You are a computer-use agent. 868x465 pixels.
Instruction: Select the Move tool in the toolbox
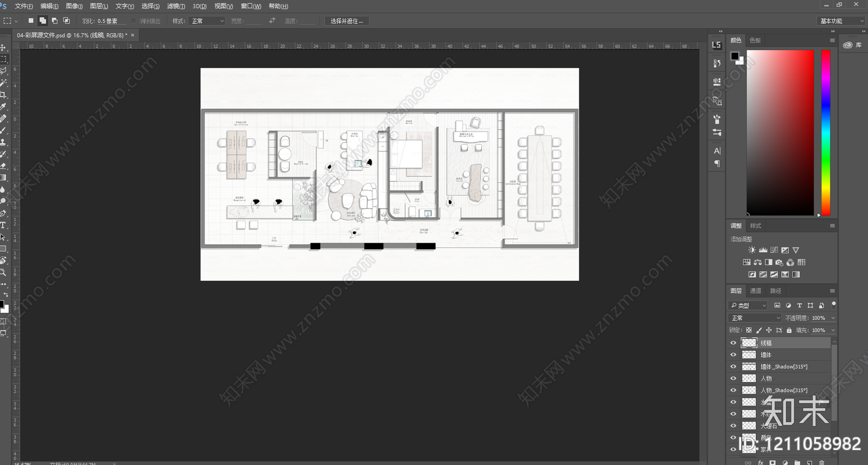click(x=3, y=48)
